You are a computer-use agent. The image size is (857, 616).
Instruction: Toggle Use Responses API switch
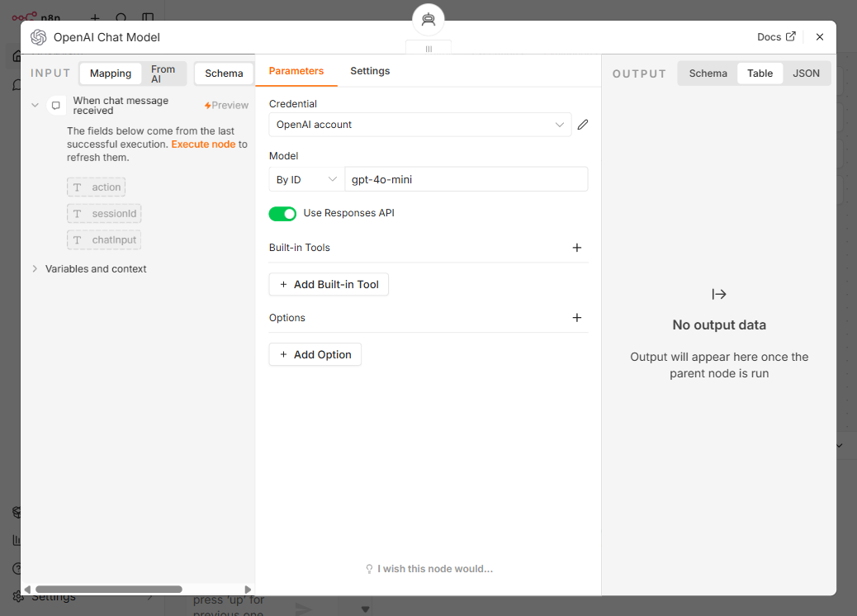pyautogui.click(x=282, y=214)
